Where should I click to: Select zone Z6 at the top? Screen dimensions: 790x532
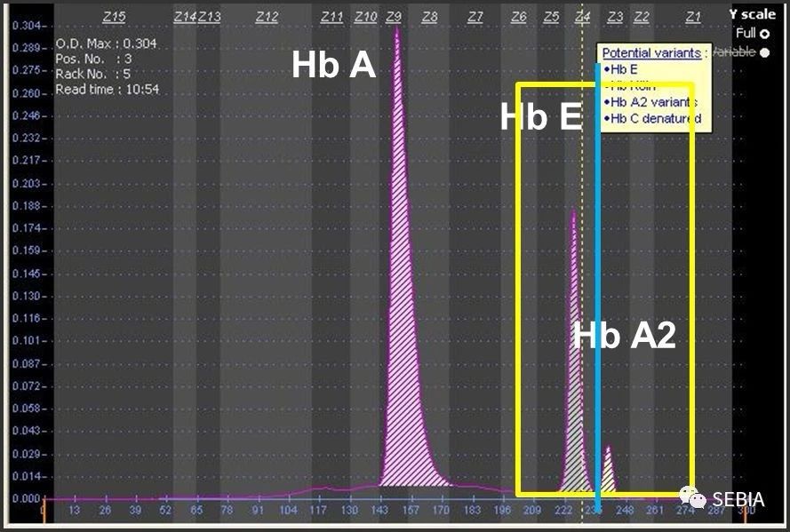point(519,17)
